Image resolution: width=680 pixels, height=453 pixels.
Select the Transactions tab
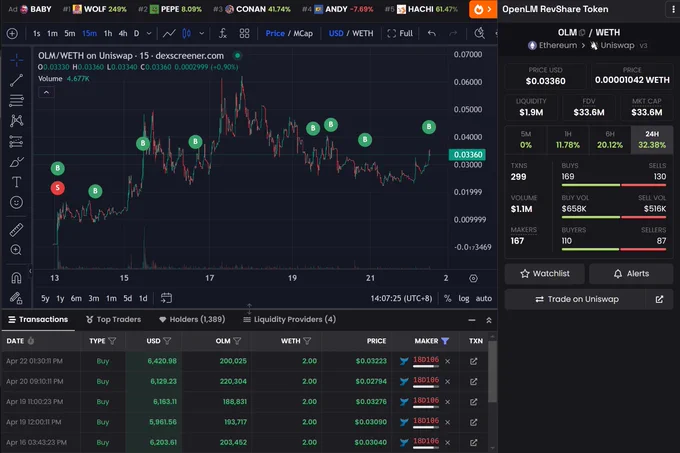coord(38,319)
